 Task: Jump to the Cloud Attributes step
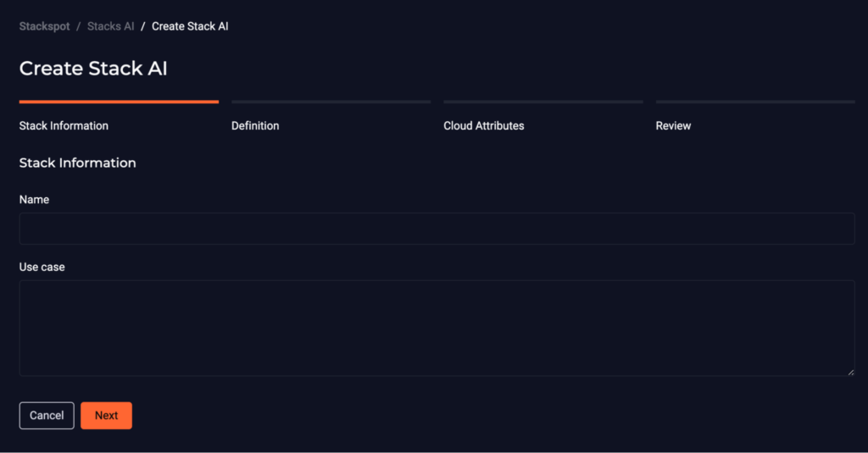pyautogui.click(x=484, y=125)
